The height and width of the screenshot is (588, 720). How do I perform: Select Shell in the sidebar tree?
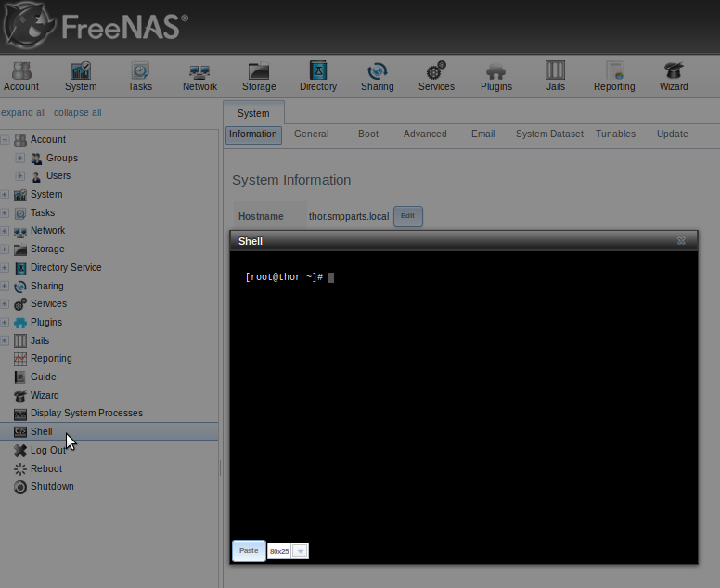(x=42, y=431)
